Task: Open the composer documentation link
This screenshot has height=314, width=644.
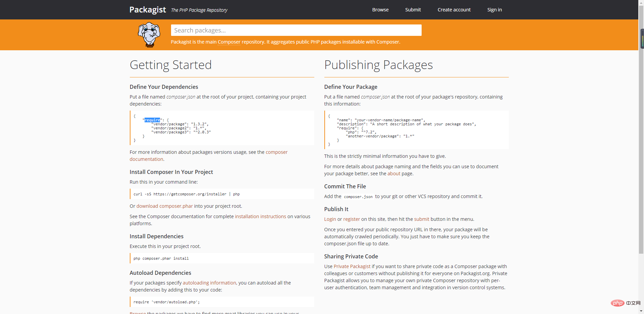Action: point(276,152)
